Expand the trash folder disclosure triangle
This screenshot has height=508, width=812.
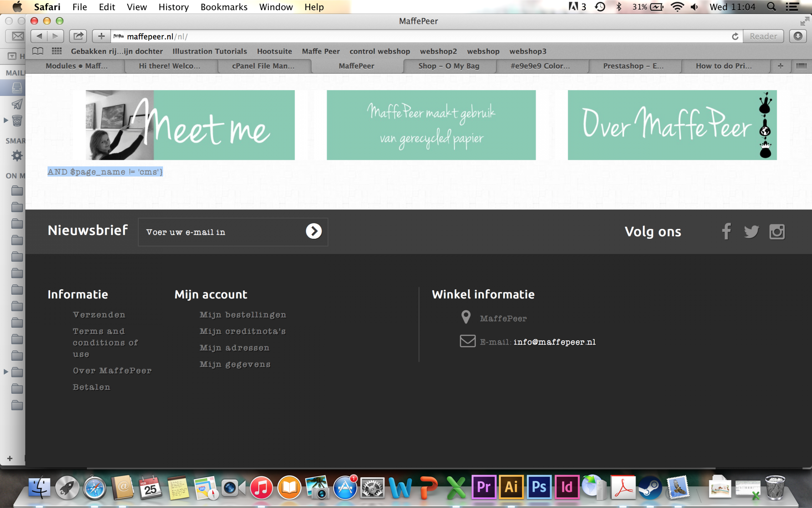tap(6, 120)
